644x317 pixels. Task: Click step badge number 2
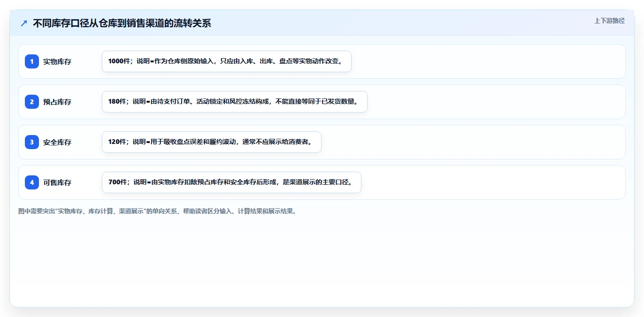click(32, 102)
